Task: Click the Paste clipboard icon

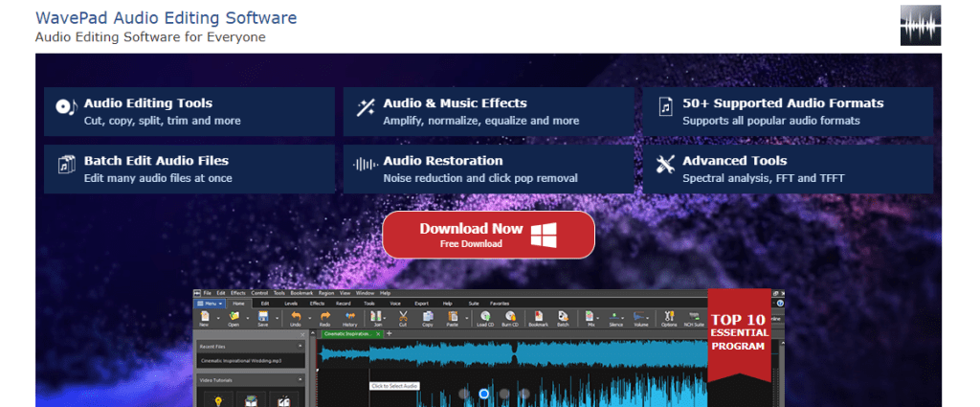Action: click(x=453, y=316)
